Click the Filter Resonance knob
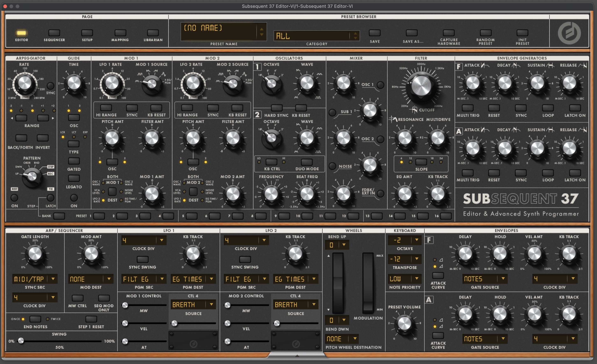 pos(405,138)
